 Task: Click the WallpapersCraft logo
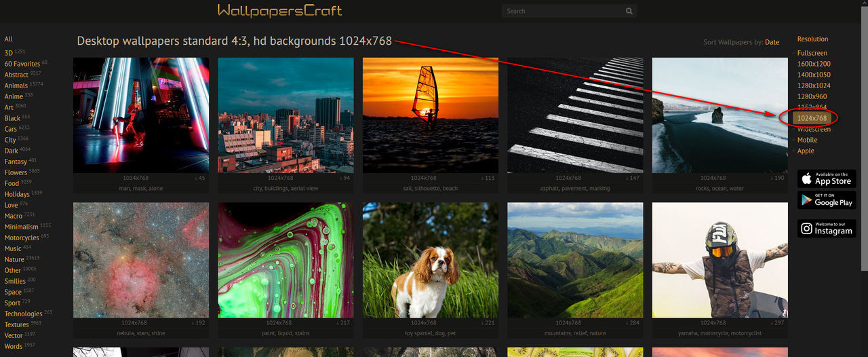[x=279, y=11]
